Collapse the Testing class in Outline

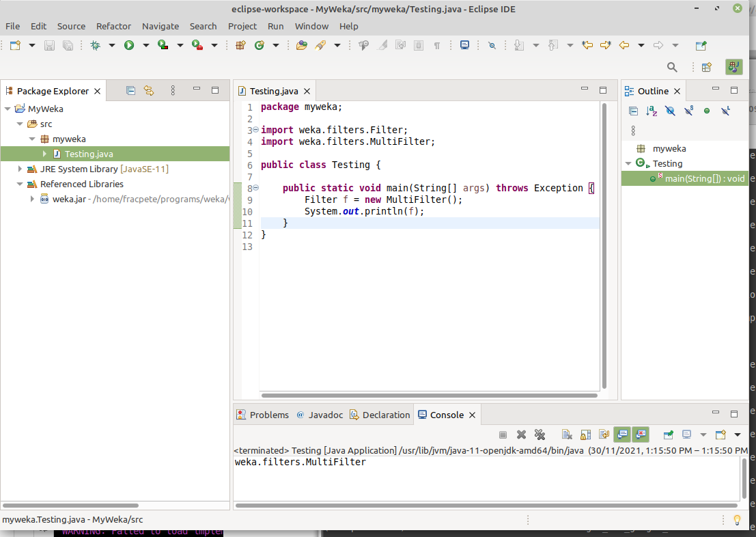(628, 163)
